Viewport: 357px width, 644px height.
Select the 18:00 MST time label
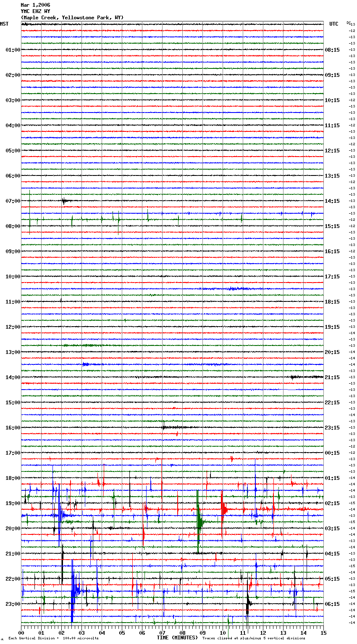[x=13, y=478]
